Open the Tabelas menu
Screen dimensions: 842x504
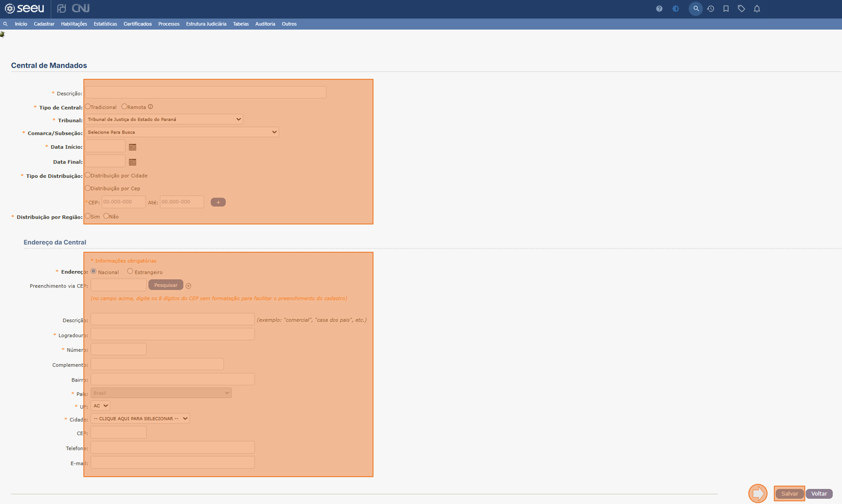pos(241,24)
